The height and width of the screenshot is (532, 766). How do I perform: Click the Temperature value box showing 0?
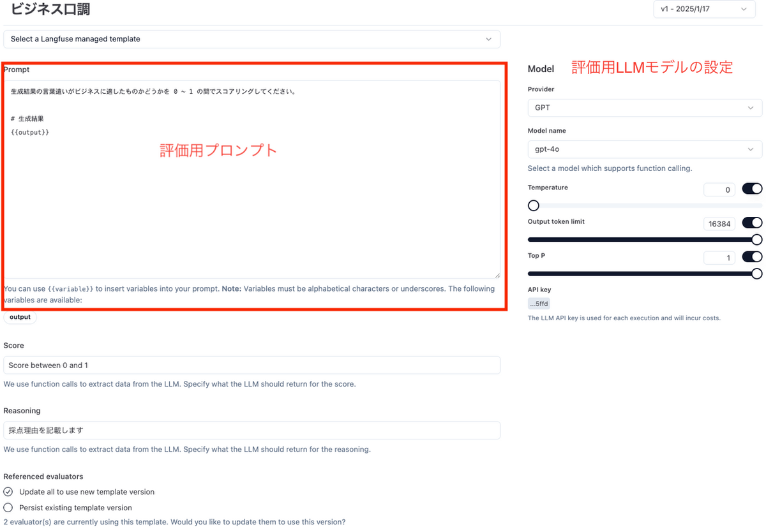pyautogui.click(x=719, y=189)
